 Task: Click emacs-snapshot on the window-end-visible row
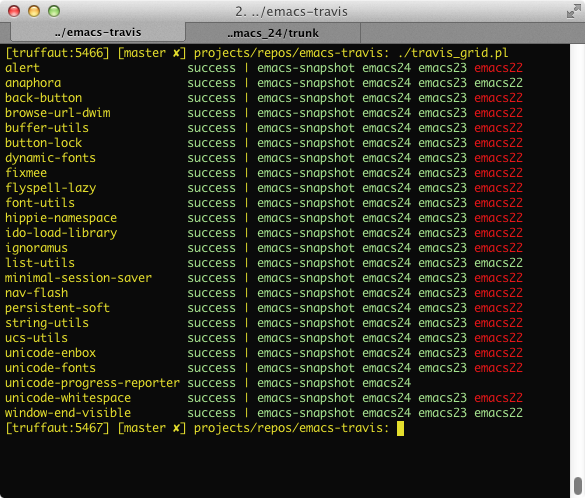tap(306, 413)
